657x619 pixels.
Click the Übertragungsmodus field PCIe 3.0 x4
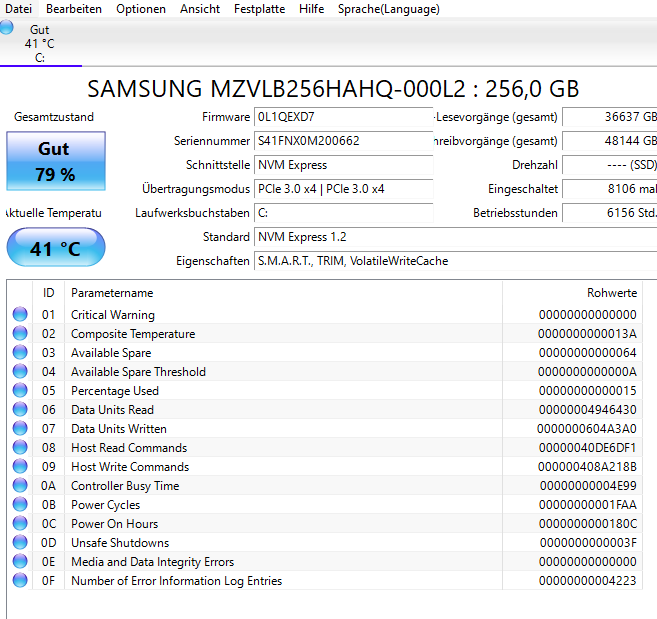pyautogui.click(x=343, y=189)
